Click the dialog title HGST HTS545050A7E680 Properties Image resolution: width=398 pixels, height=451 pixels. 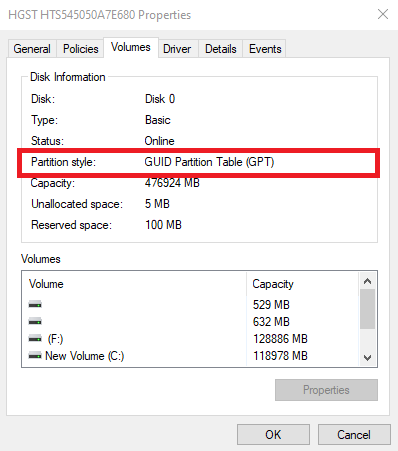(x=100, y=15)
